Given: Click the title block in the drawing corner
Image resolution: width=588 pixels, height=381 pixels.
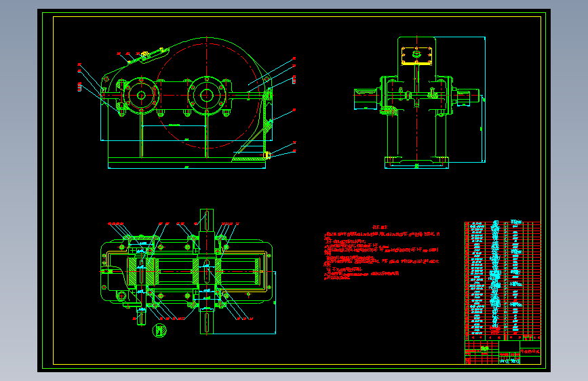Looking at the screenshot, I should [503, 352].
